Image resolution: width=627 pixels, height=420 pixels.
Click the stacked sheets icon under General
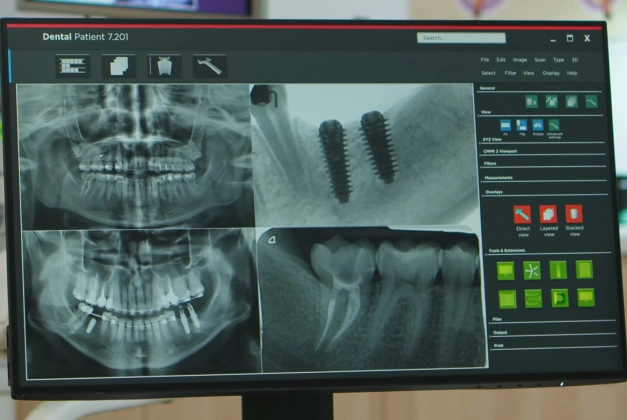click(x=571, y=102)
